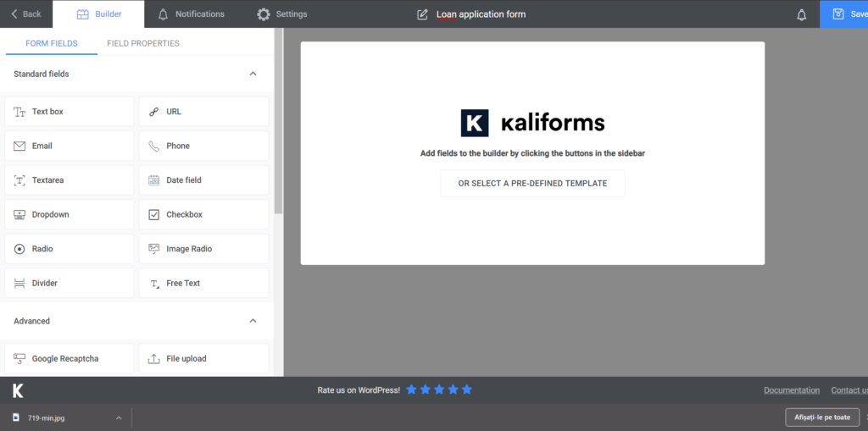Open the Contact us link

coord(849,390)
